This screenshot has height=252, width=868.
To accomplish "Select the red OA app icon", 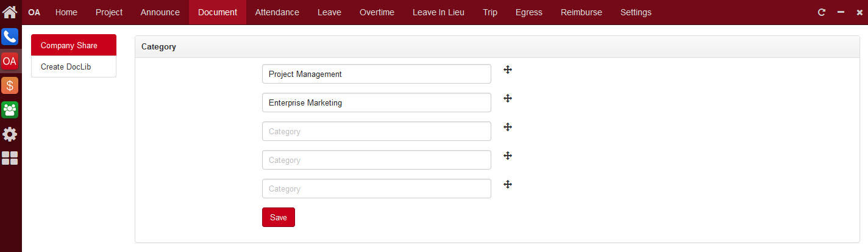I will [10, 61].
